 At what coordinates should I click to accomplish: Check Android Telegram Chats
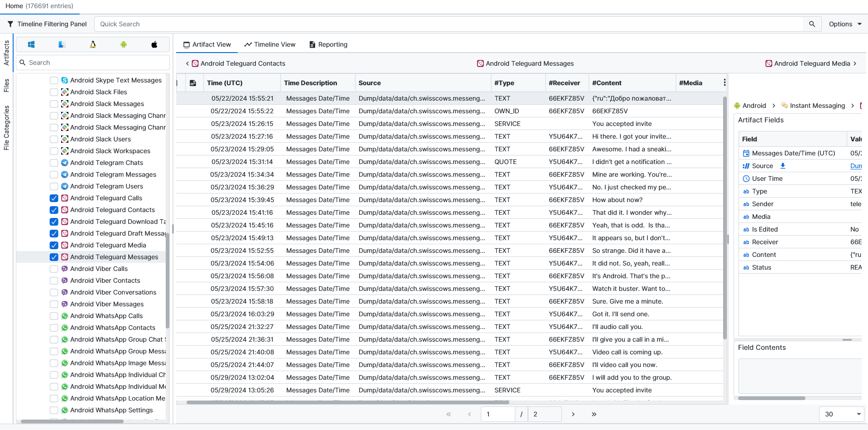click(54, 163)
